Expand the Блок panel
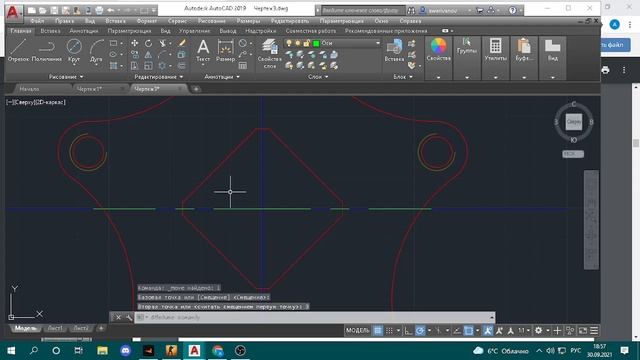 (x=403, y=77)
